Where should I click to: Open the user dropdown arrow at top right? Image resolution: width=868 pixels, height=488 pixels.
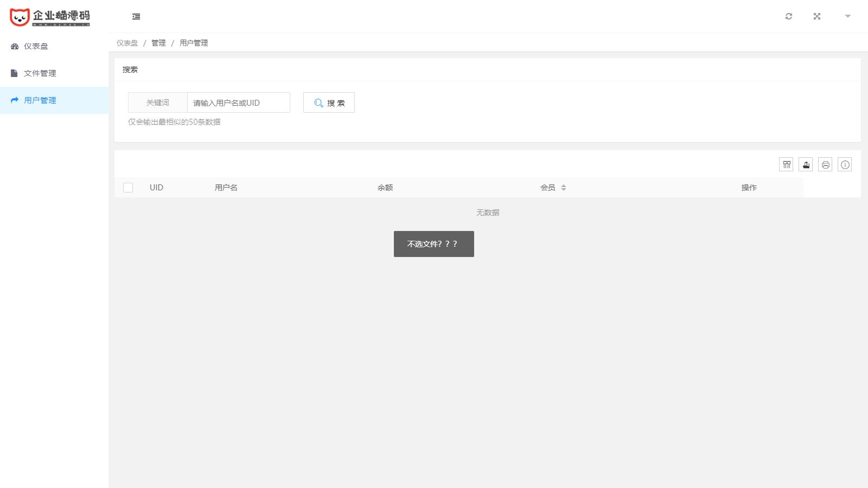(847, 16)
